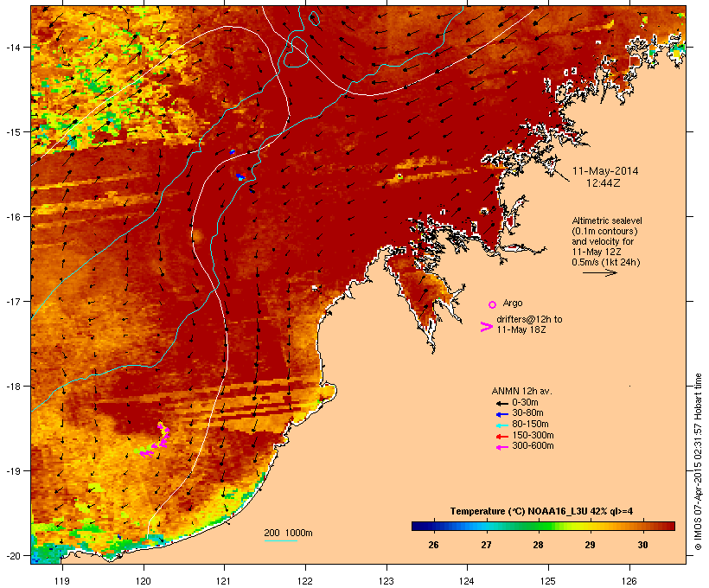Click the colorbar tick label 27
The image size is (709, 588).
pyautogui.click(x=486, y=545)
